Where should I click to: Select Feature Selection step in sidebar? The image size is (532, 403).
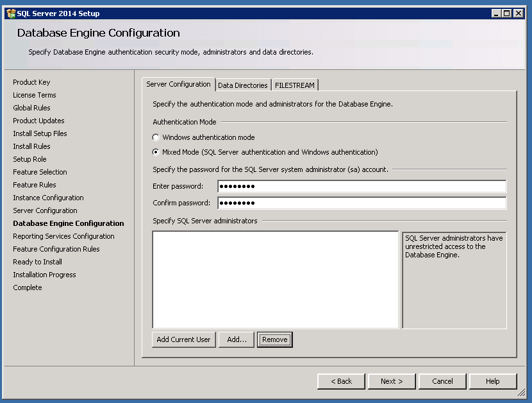coord(40,172)
